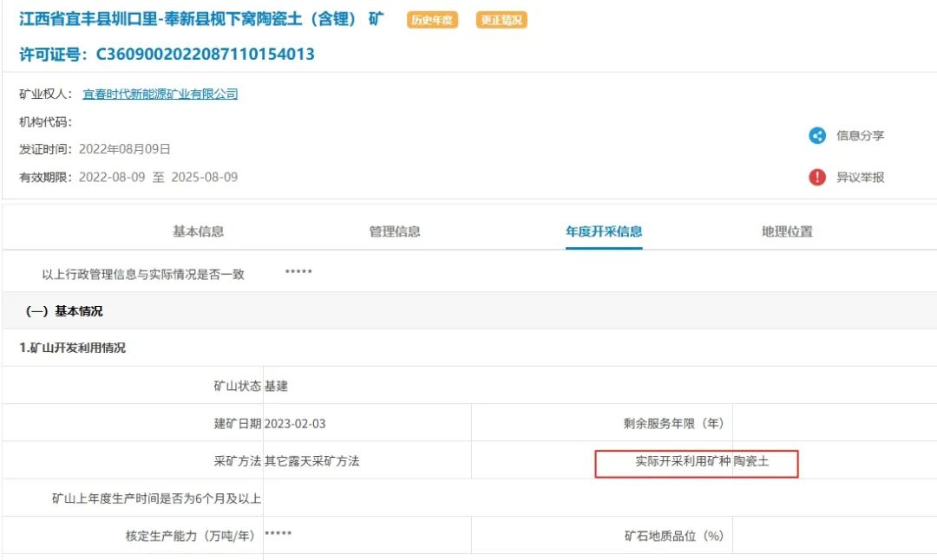This screenshot has height=560, width=937.
Task: Open 宜春时代新能源矿业有限公司 company link
Action: point(160,94)
